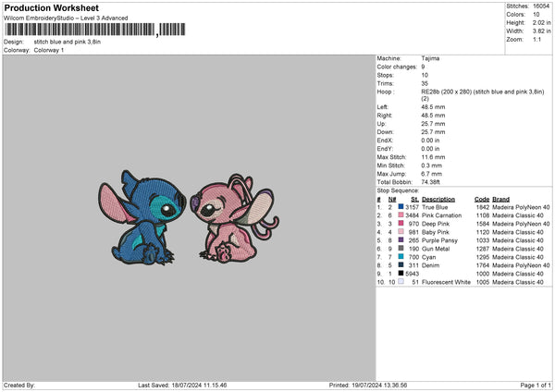Viewport: 555px width, 392px height.
Task: Click the Description column header
Action: pyautogui.click(x=438, y=199)
